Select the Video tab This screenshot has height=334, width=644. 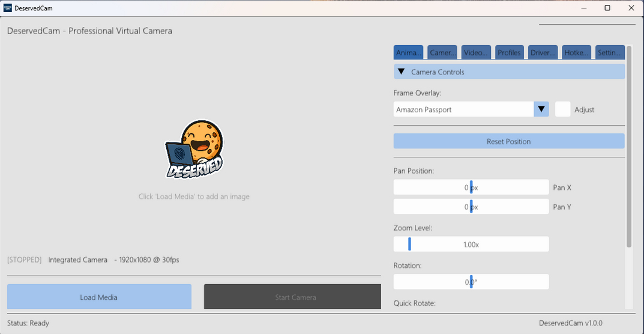(x=476, y=53)
